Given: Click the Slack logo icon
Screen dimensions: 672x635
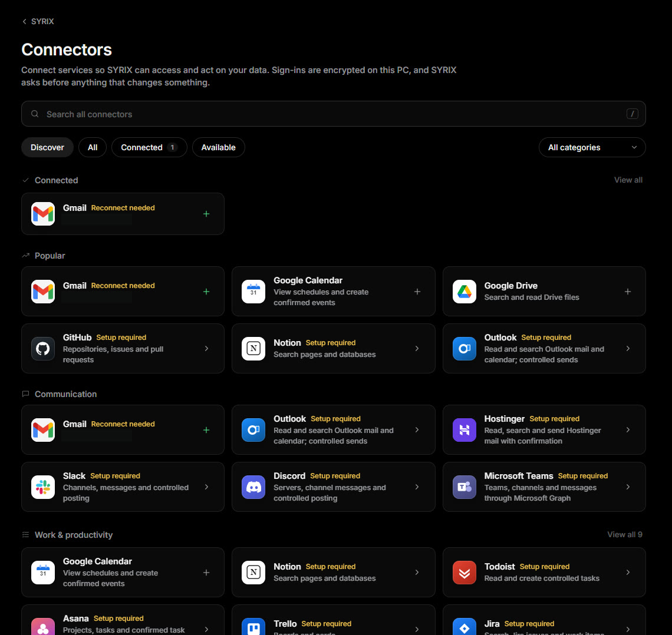Looking at the screenshot, I should pyautogui.click(x=43, y=487).
